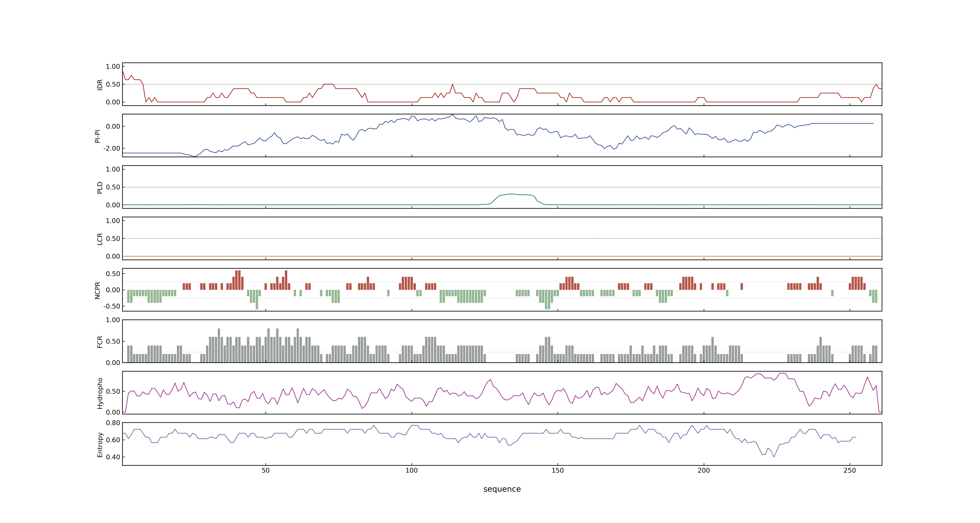Select the 1.00 tick on LCR axis
This screenshot has height=523, width=980.
pyautogui.click(x=113, y=221)
